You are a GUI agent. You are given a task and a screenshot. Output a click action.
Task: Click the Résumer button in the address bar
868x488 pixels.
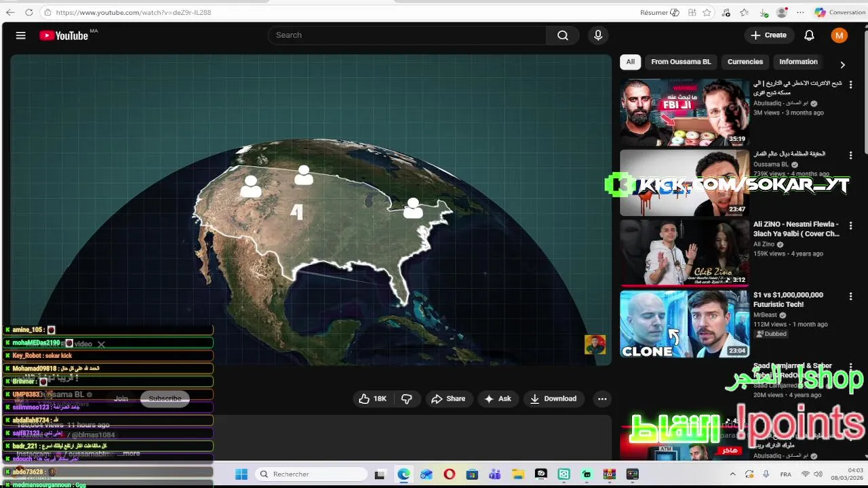tap(659, 12)
